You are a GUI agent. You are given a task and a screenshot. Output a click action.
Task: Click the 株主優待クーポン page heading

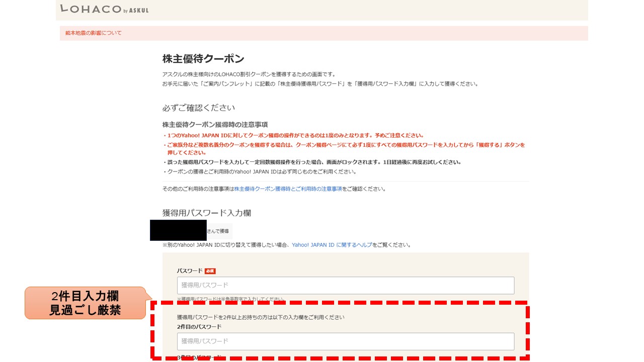coord(203,58)
